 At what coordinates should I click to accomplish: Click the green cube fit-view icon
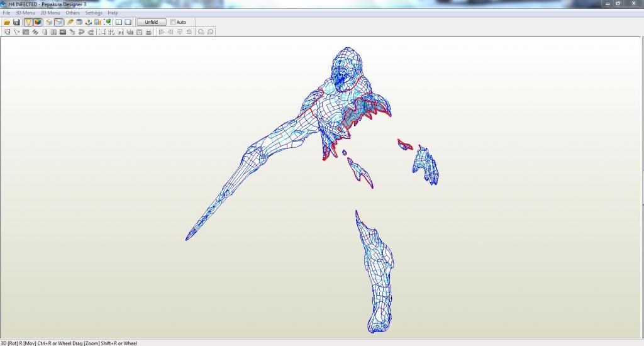tap(107, 22)
